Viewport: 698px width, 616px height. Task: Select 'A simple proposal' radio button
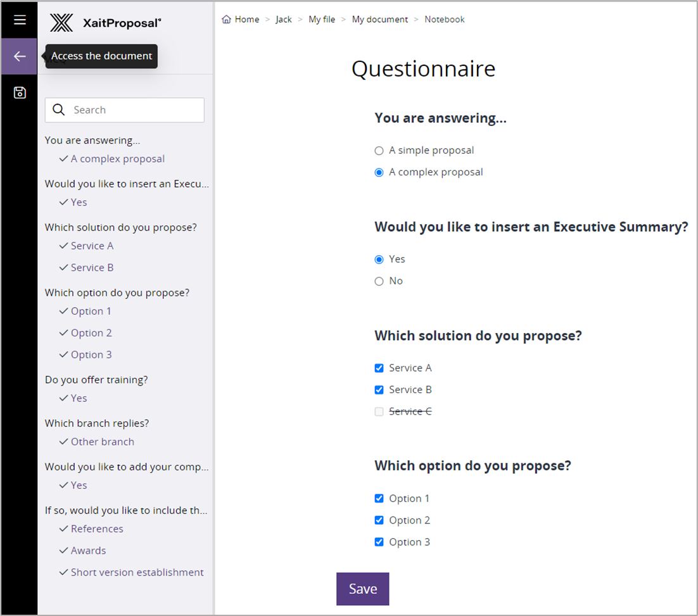coord(379,151)
